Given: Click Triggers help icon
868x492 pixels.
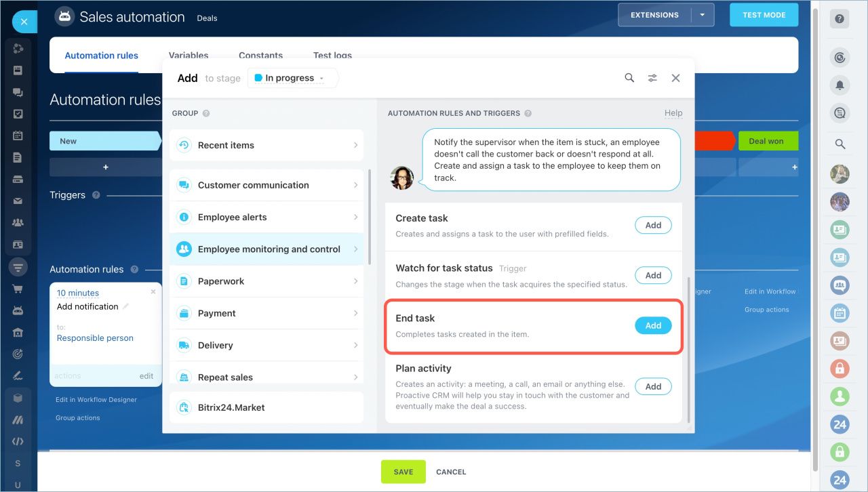Looking at the screenshot, I should coord(96,195).
